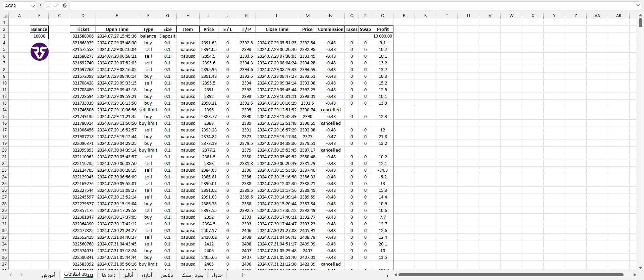The image size is (644, 280).
Task: Click the confirm checkmark formula icon
Action: (x=56, y=6)
